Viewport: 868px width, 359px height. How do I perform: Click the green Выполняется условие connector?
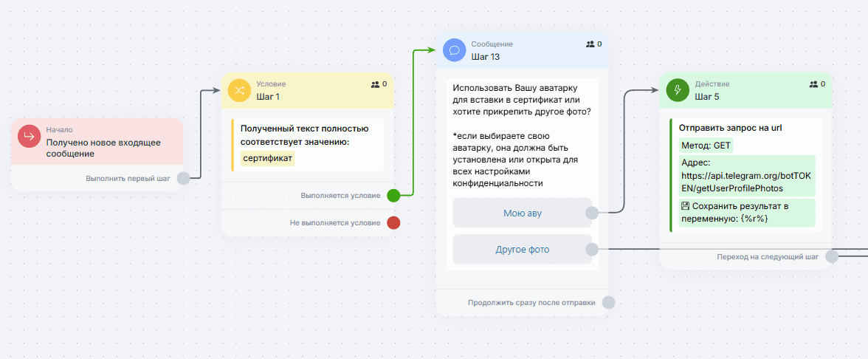(393, 196)
